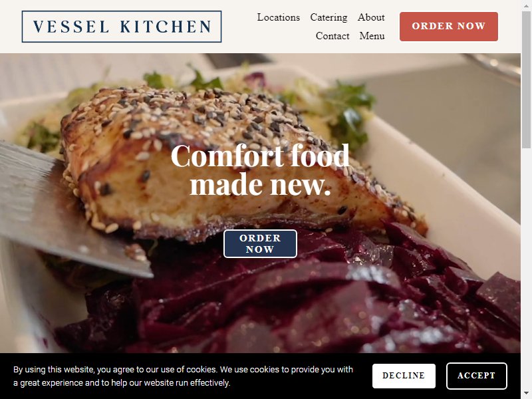This screenshot has width=532, height=399.
Task: Click the scrollbar track below the thumb
Action: pos(526,268)
